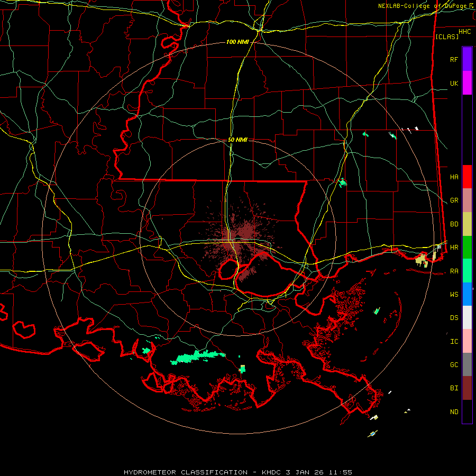This screenshot has width=476, height=476.
Task: Click the IC legend label
Action: pyautogui.click(x=454, y=342)
